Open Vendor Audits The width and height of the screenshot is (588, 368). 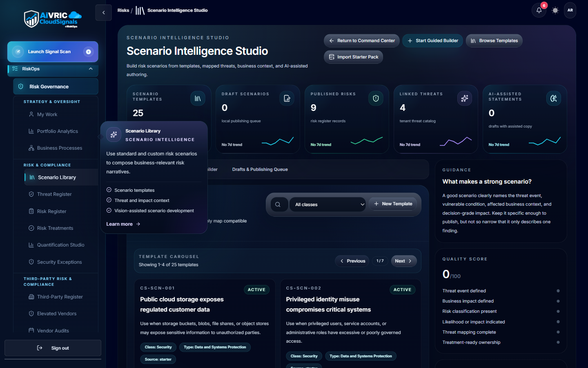pos(53,331)
